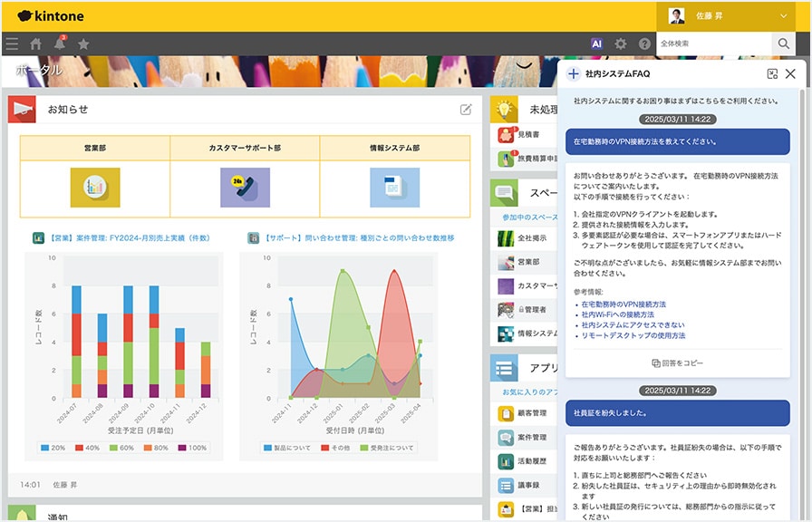Viewport: 812px width, 522px height.
Task: Open the 顧客管理 app
Action: pyautogui.click(x=524, y=413)
